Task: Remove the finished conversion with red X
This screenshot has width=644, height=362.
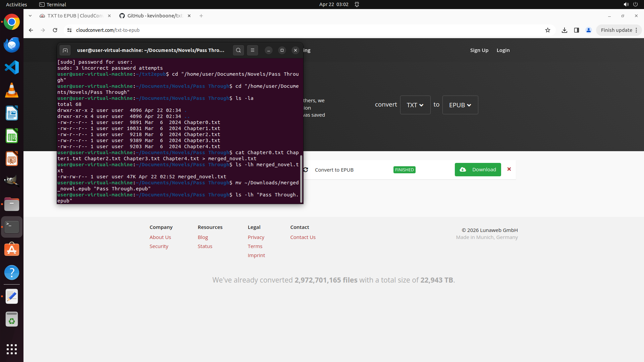Action: pos(509,169)
